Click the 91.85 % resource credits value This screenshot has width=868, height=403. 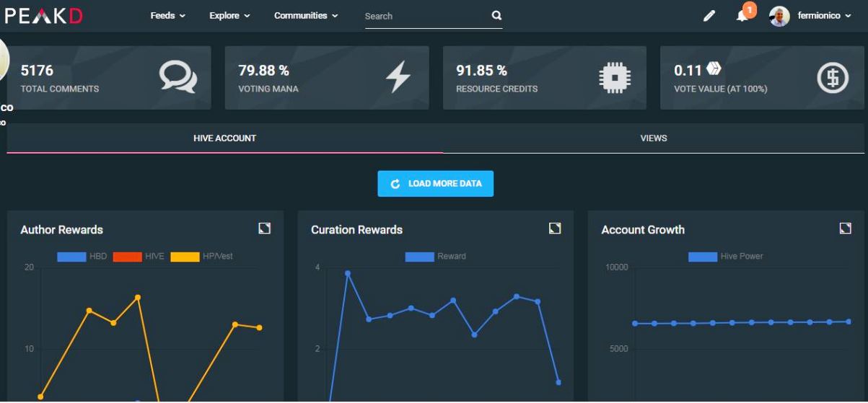481,71
